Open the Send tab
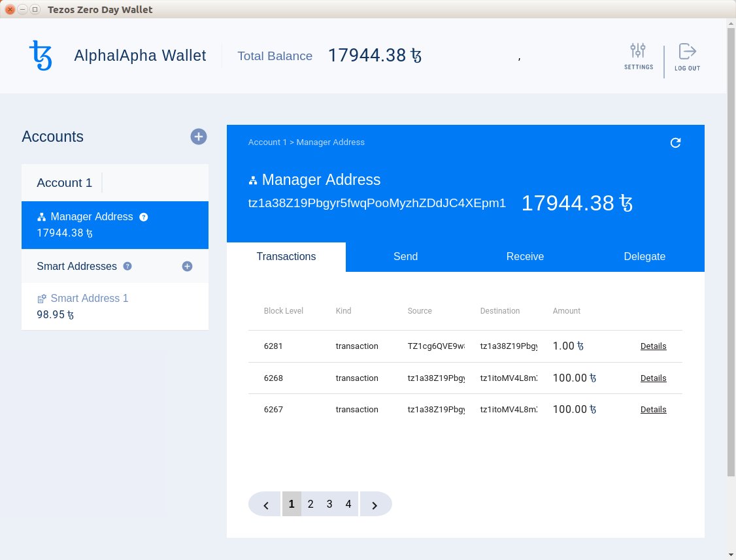The height and width of the screenshot is (560, 736). point(405,256)
